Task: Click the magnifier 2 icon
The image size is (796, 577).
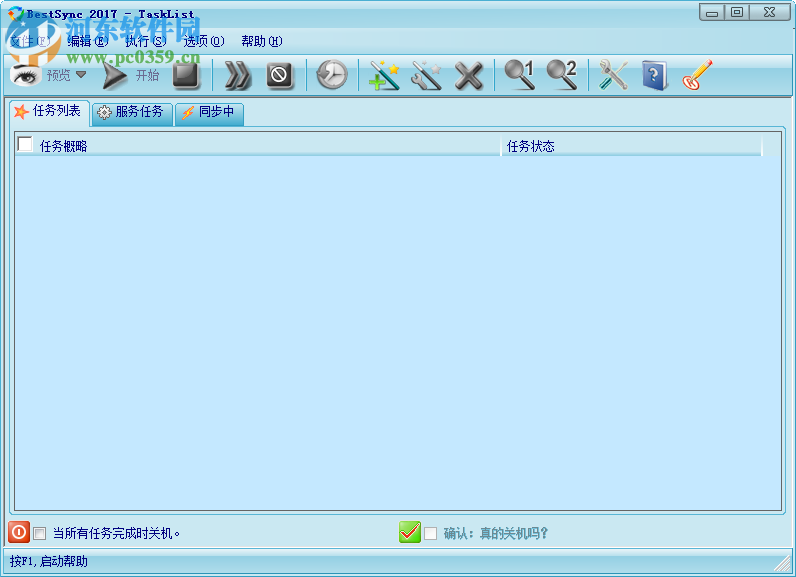Action: (x=561, y=75)
